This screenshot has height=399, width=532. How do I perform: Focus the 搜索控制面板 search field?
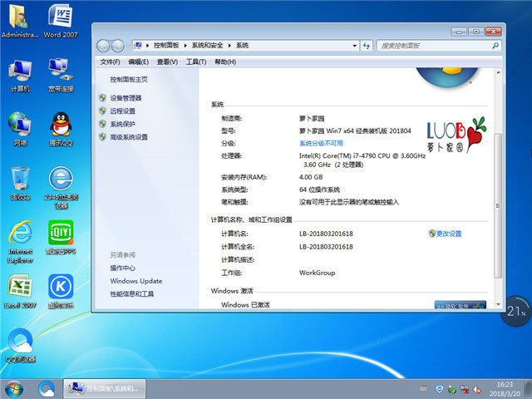[438, 46]
